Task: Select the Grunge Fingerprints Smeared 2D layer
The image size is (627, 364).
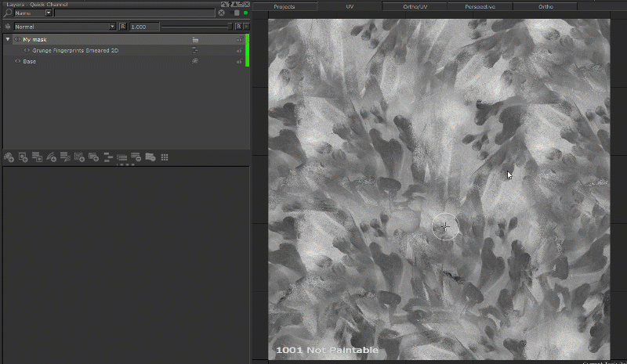Action: 74,50
